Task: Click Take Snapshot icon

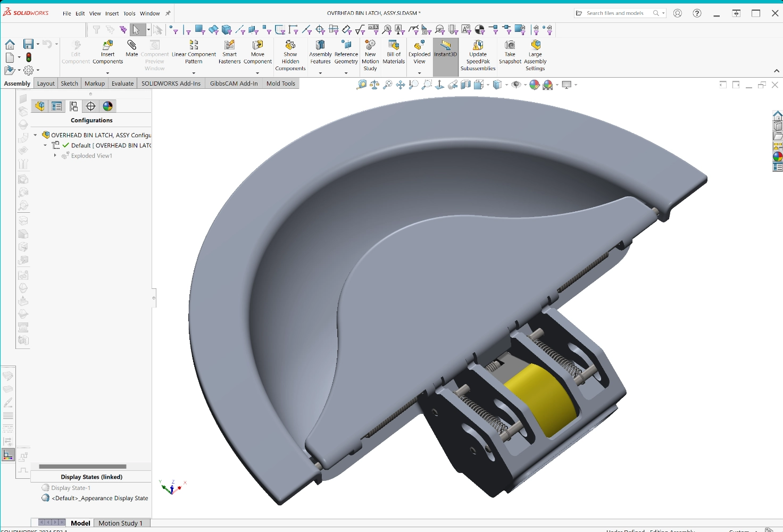Action: 510,46
